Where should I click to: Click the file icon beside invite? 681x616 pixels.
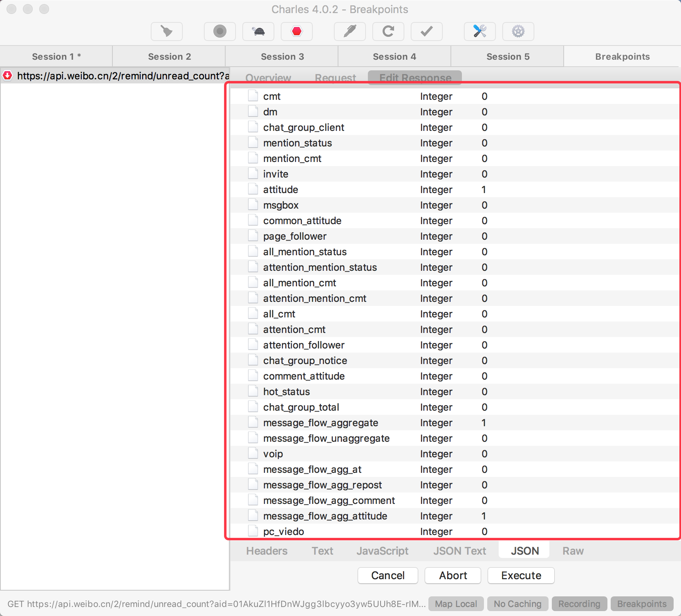click(x=253, y=174)
